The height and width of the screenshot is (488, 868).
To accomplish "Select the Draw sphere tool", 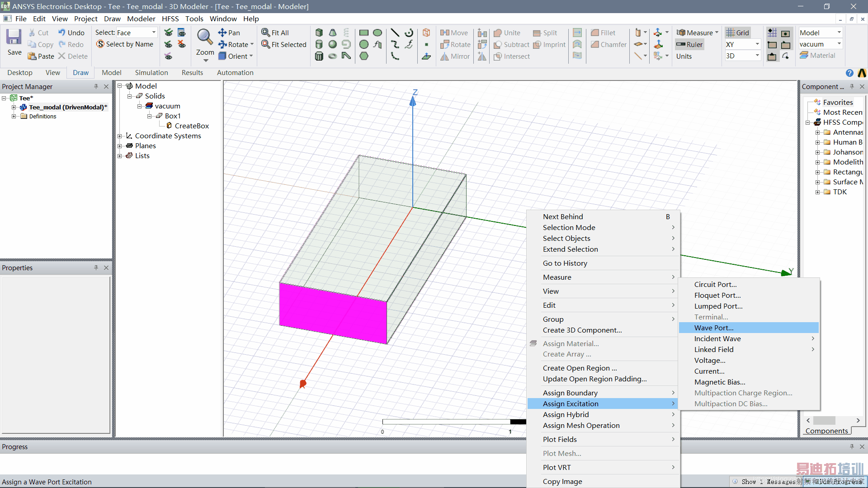I will point(333,44).
